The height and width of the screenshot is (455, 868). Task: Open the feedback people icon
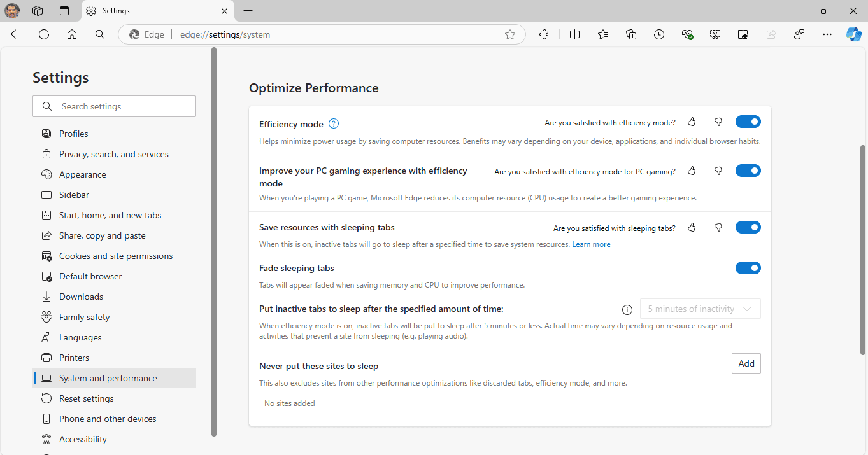pyautogui.click(x=799, y=34)
